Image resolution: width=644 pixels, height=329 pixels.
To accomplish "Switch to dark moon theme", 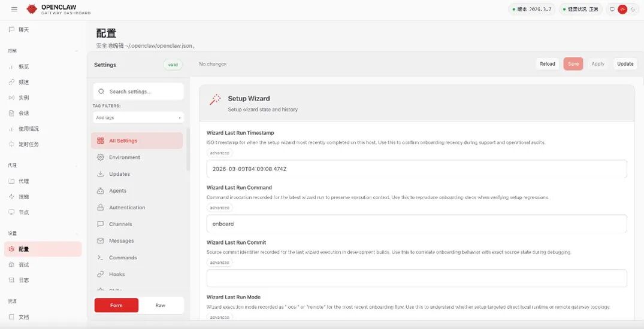I will [x=633, y=9].
